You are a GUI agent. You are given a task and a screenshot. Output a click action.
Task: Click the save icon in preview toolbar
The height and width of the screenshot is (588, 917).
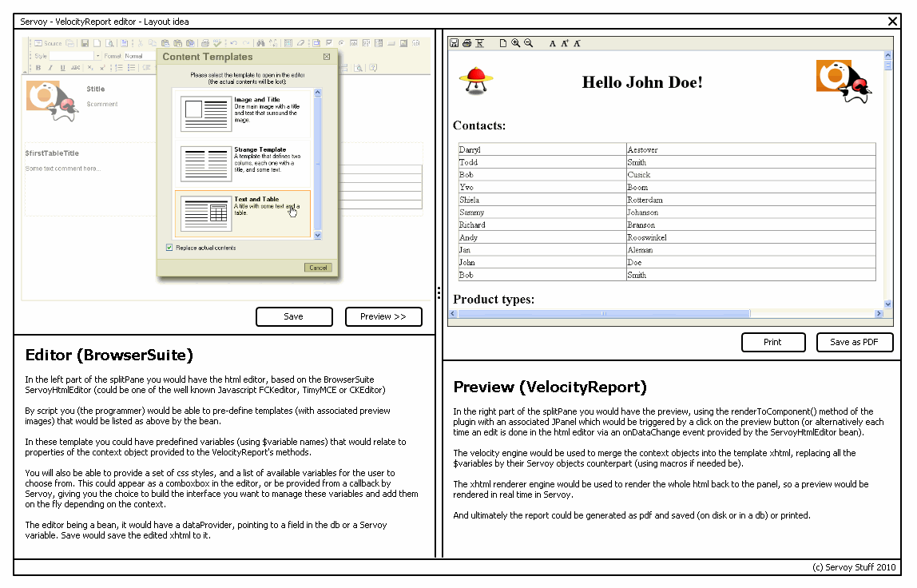tap(455, 43)
